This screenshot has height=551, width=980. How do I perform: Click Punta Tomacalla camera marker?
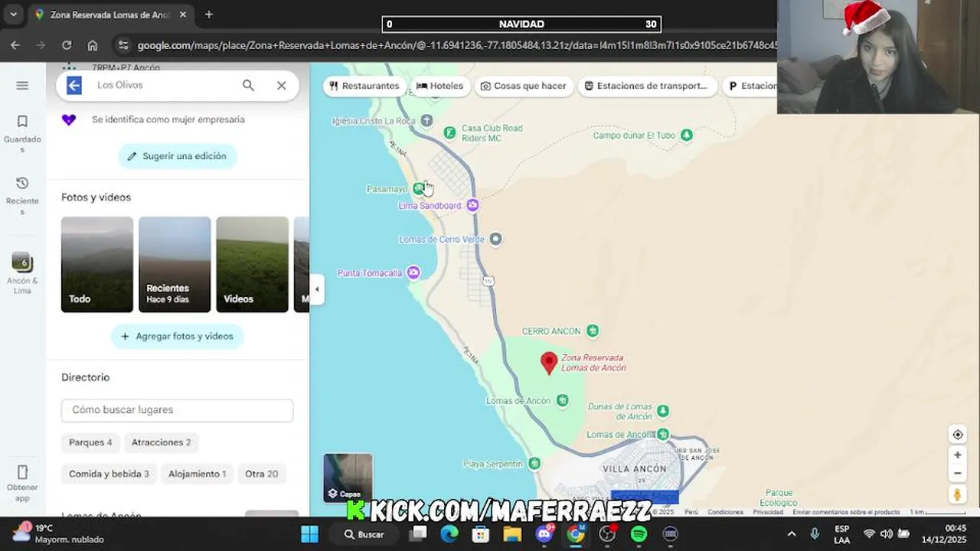tap(413, 272)
